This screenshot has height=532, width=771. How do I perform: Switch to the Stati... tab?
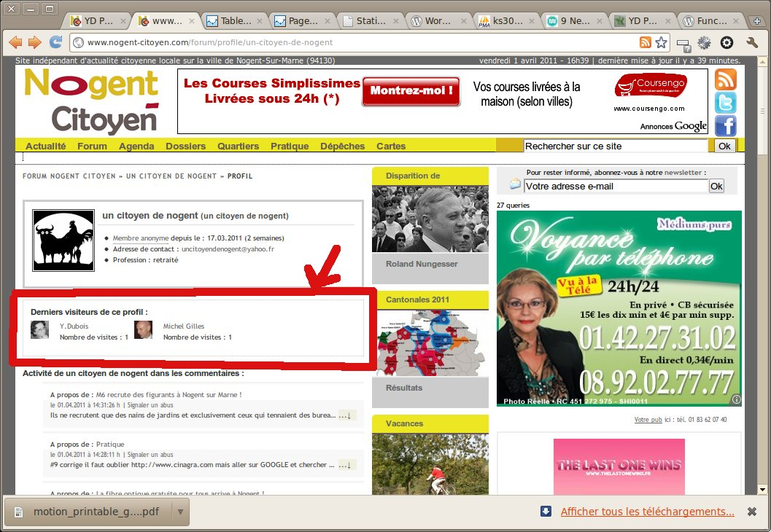point(371,20)
